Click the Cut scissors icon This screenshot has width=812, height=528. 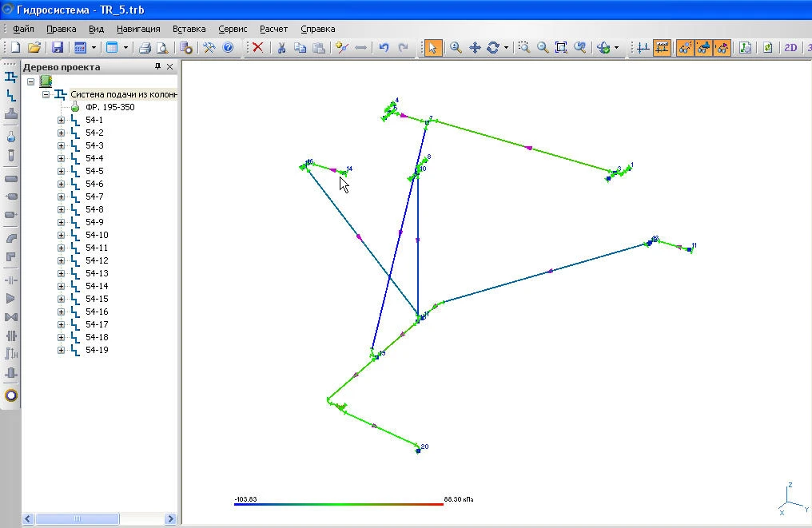pyautogui.click(x=281, y=48)
